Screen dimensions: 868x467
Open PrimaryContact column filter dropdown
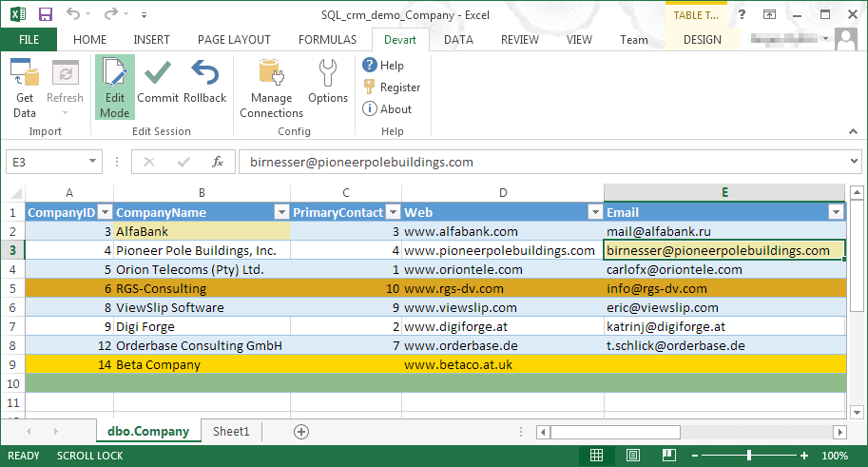coord(393,212)
